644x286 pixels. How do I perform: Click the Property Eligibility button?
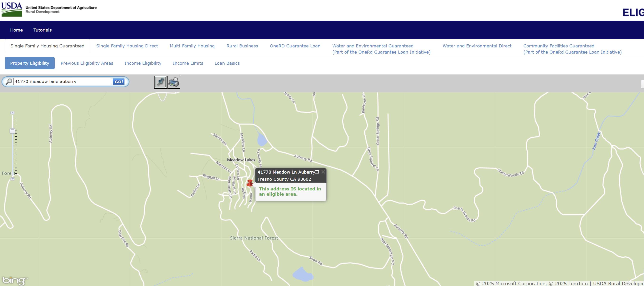[30, 63]
